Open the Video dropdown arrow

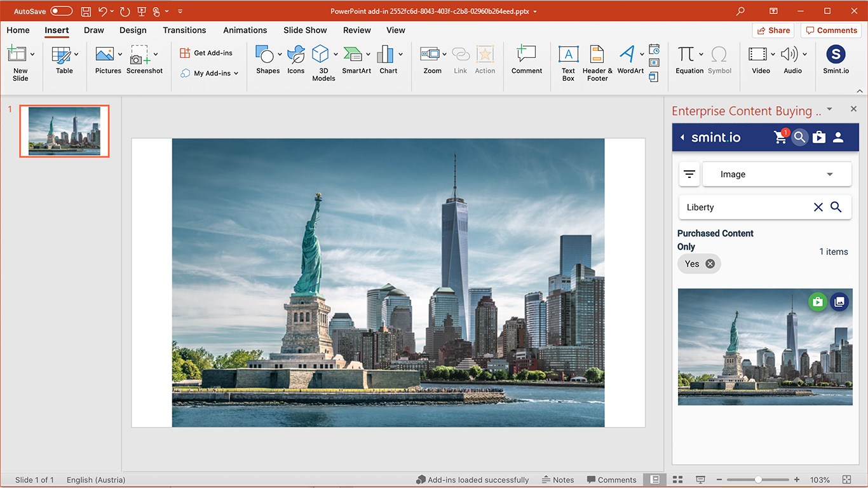click(x=773, y=54)
